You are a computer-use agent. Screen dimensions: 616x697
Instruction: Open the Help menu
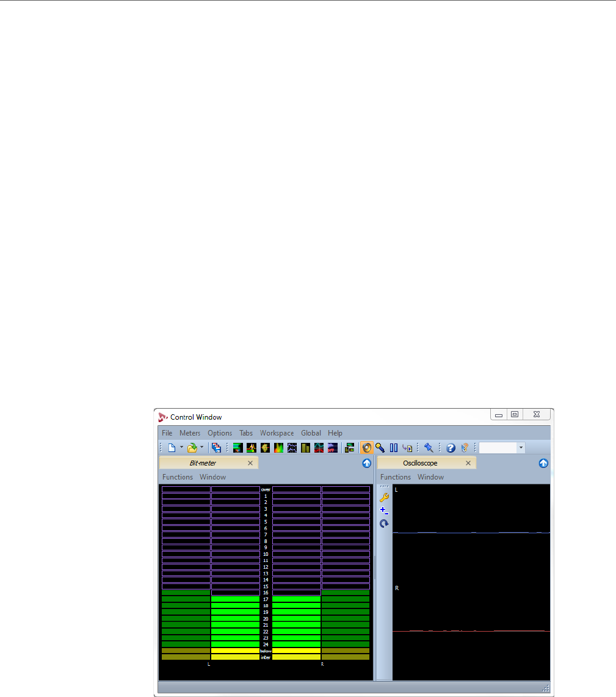pos(335,433)
